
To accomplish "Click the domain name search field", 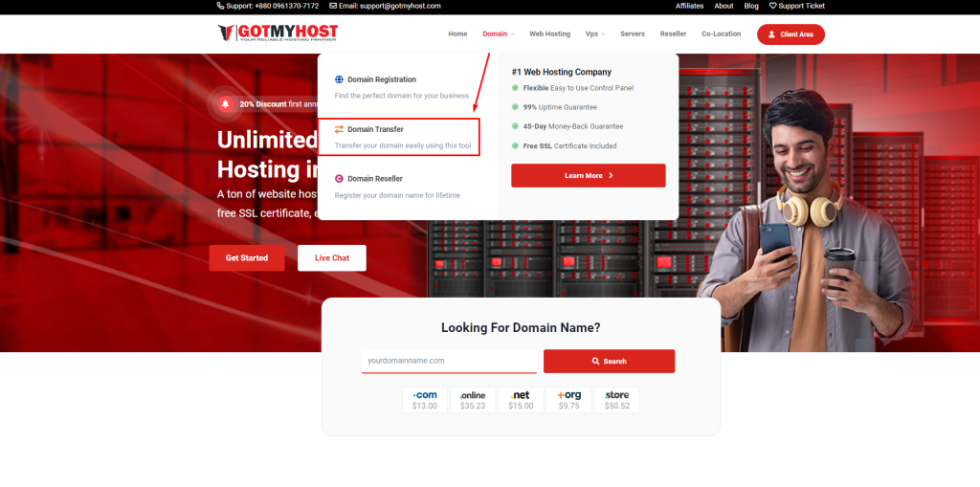I will click(x=448, y=361).
